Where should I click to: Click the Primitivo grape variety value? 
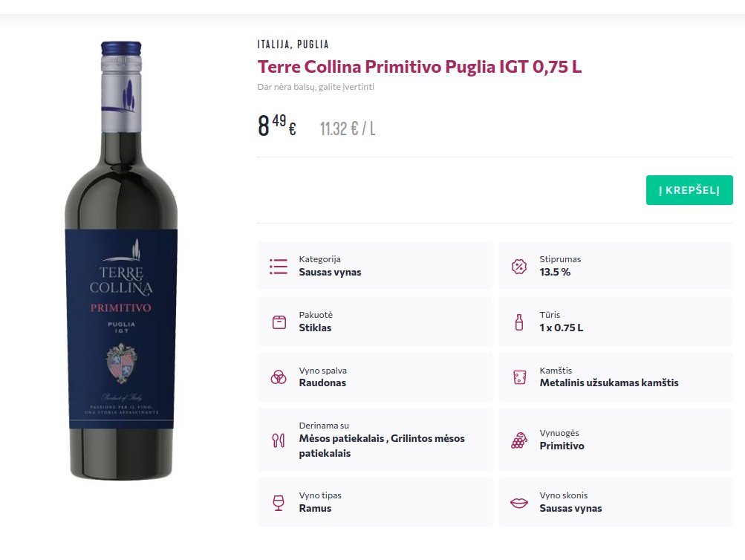click(x=562, y=446)
